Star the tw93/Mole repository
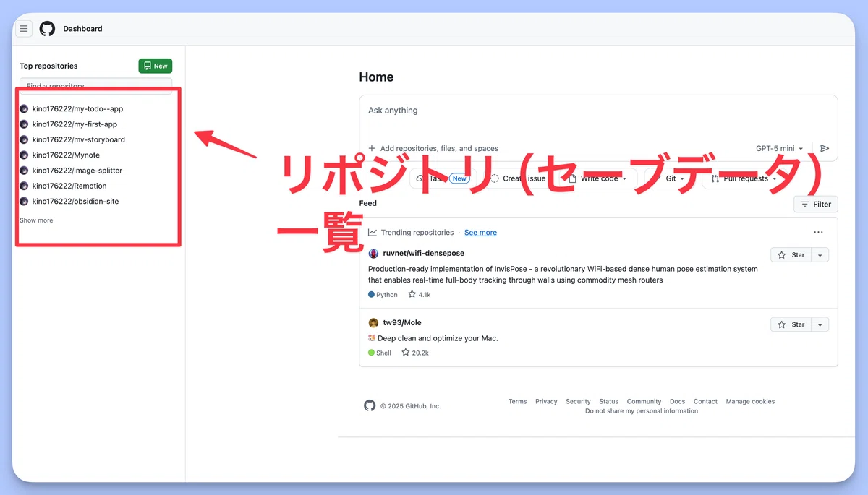This screenshot has height=495, width=868. tap(791, 325)
